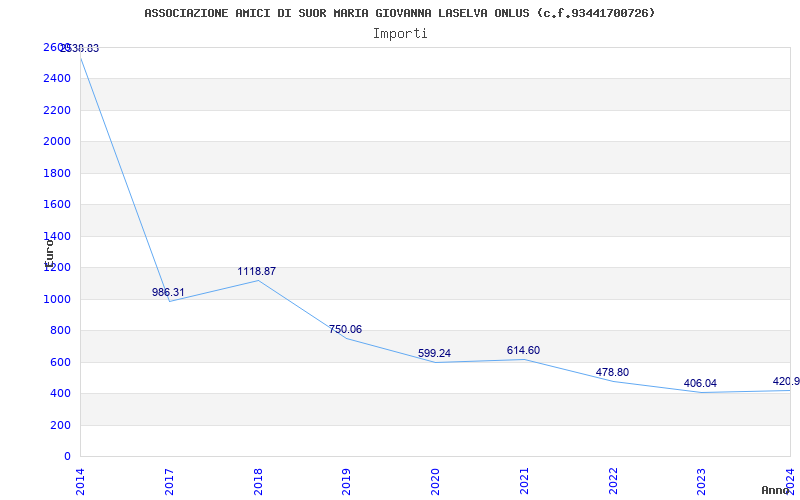This screenshot has width=800, height=500.
Task: Click the x-axis year label 2020
Action: (435, 481)
